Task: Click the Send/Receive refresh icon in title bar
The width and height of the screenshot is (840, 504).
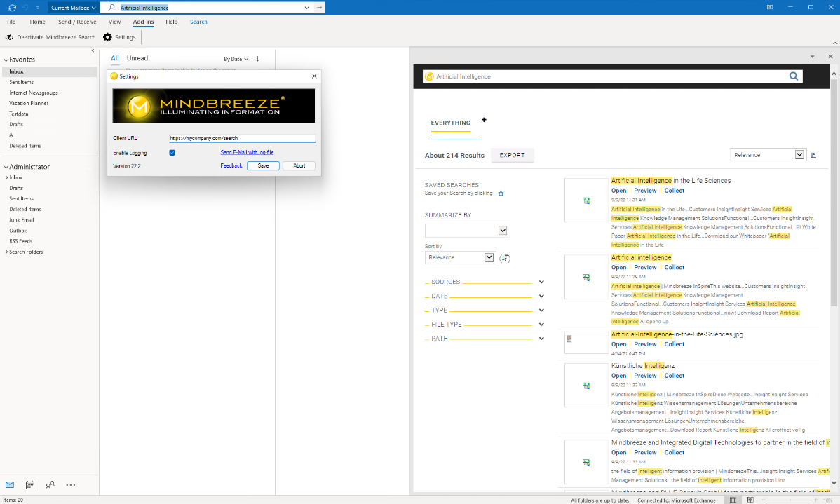Action: (13, 8)
